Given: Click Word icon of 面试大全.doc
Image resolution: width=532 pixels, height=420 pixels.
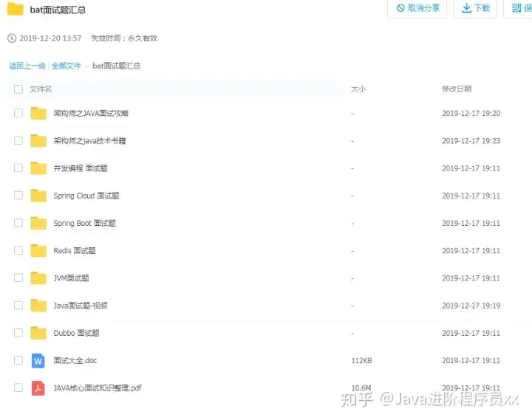Looking at the screenshot, I should (x=38, y=361).
